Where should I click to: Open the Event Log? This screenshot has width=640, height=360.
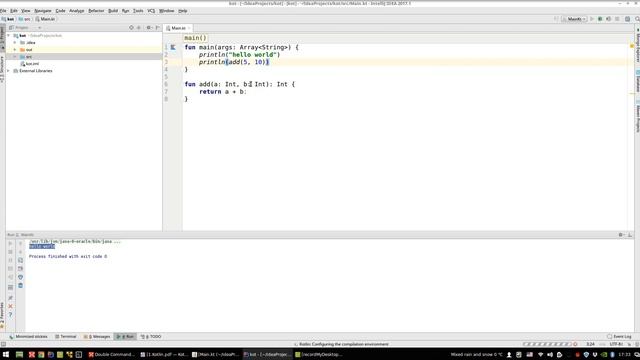point(620,337)
